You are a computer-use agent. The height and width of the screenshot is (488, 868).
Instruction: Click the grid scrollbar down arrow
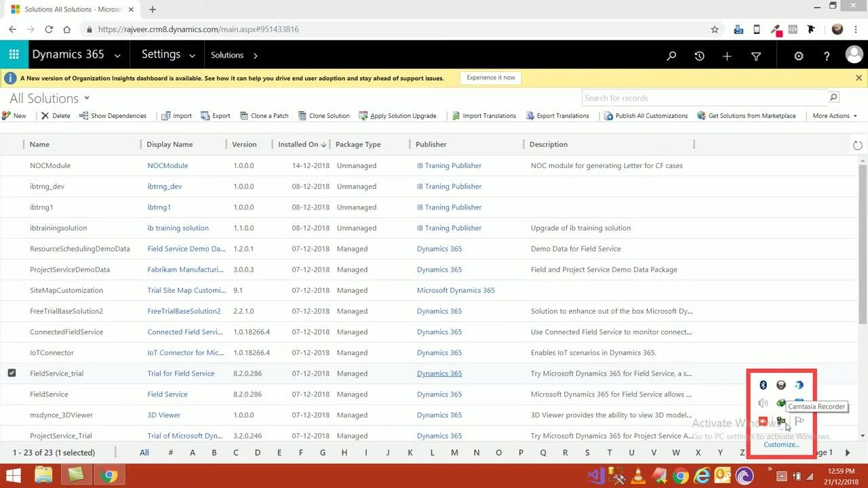(x=863, y=436)
